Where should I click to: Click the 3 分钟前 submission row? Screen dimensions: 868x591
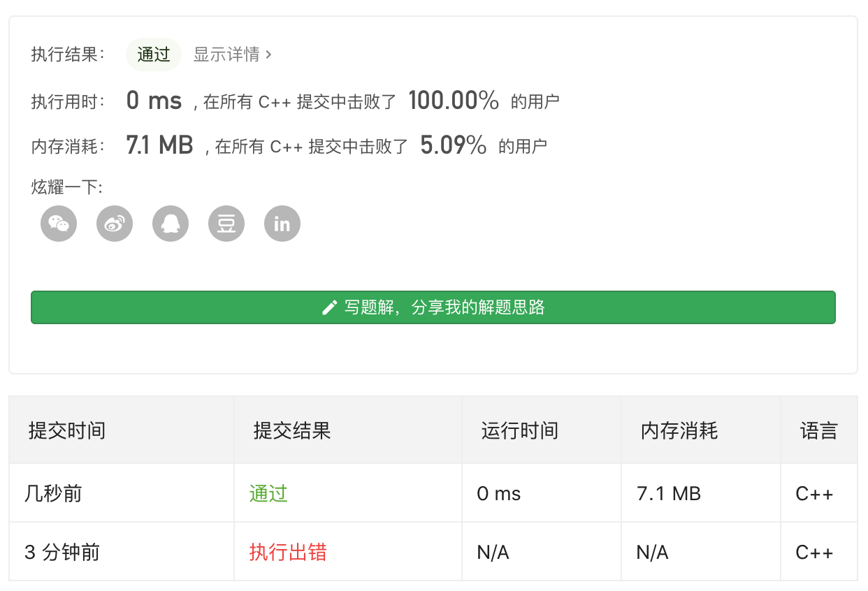point(433,552)
